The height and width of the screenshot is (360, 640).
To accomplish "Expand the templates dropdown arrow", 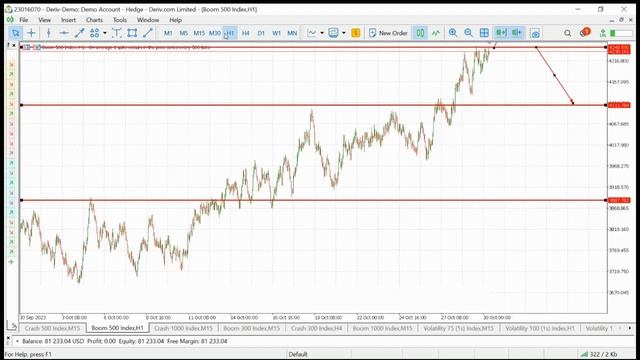I will pyautogui.click(x=344, y=33).
